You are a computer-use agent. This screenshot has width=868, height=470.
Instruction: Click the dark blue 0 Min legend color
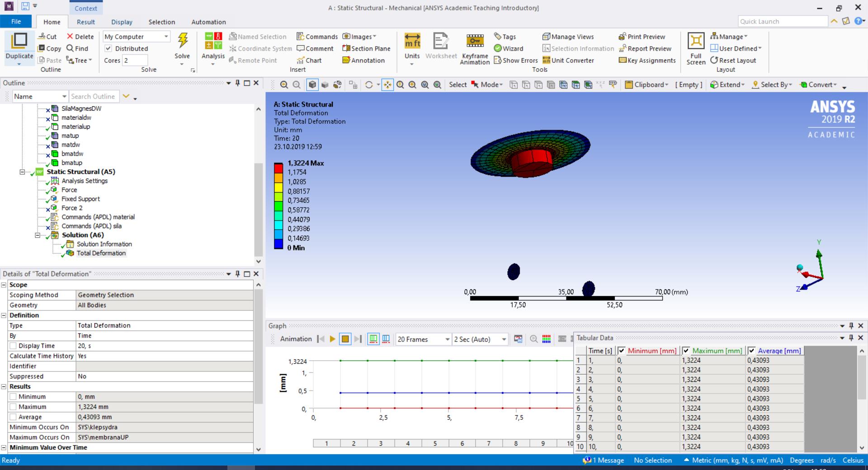point(278,243)
